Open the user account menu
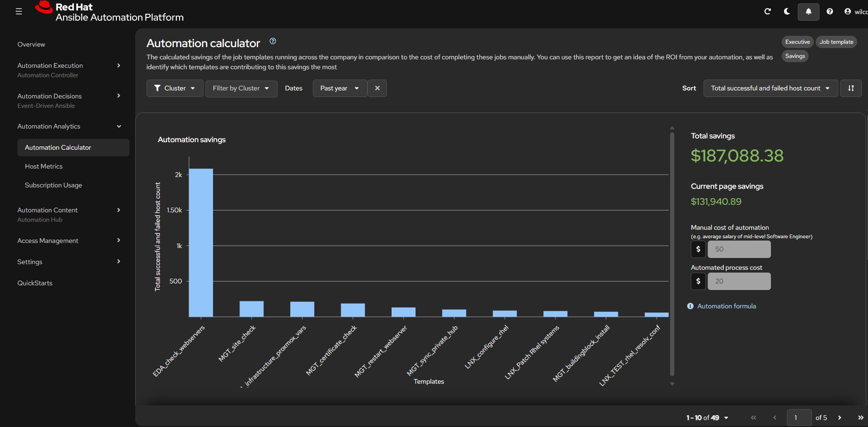Image resolution: width=868 pixels, height=427 pixels. (x=856, y=12)
